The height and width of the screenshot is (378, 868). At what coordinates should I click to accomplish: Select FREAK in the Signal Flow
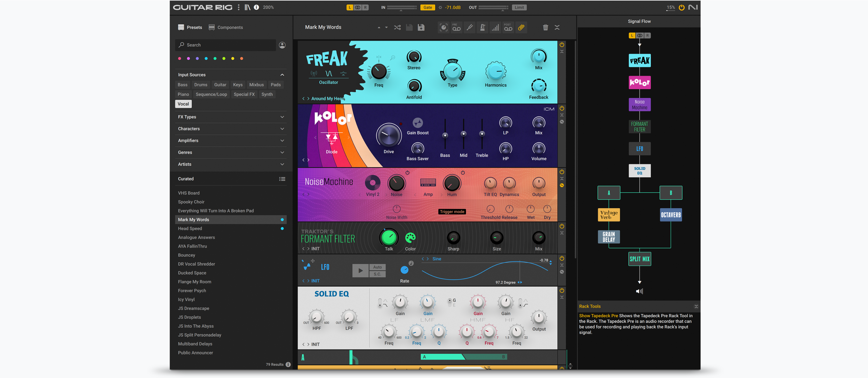pyautogui.click(x=639, y=61)
